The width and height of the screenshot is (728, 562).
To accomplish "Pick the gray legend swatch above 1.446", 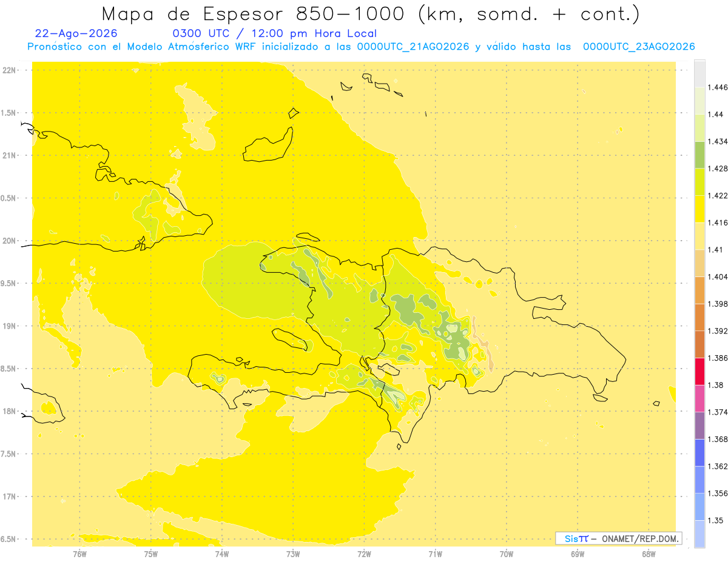I will coord(699,73).
